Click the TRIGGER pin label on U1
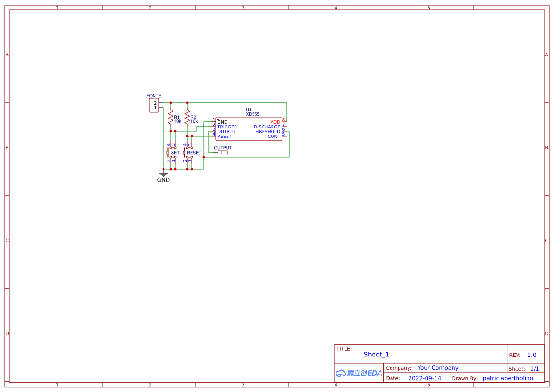The height and width of the screenshot is (392, 554). click(x=227, y=127)
